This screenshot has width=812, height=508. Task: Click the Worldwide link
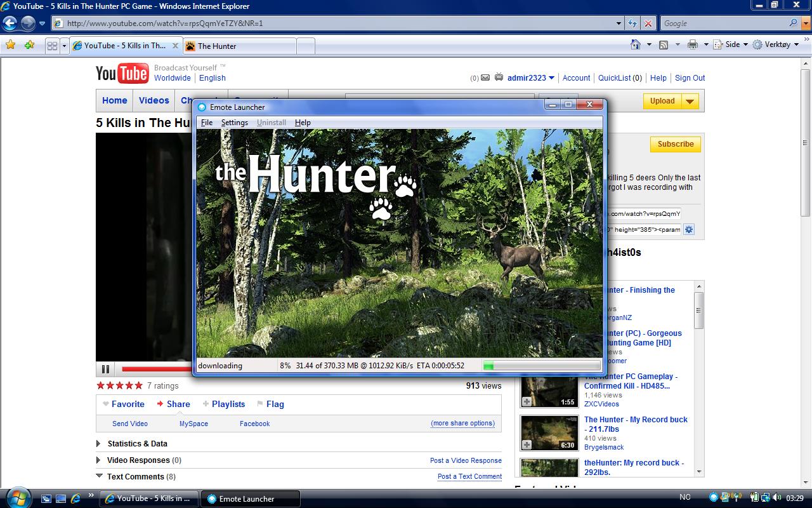tap(172, 78)
